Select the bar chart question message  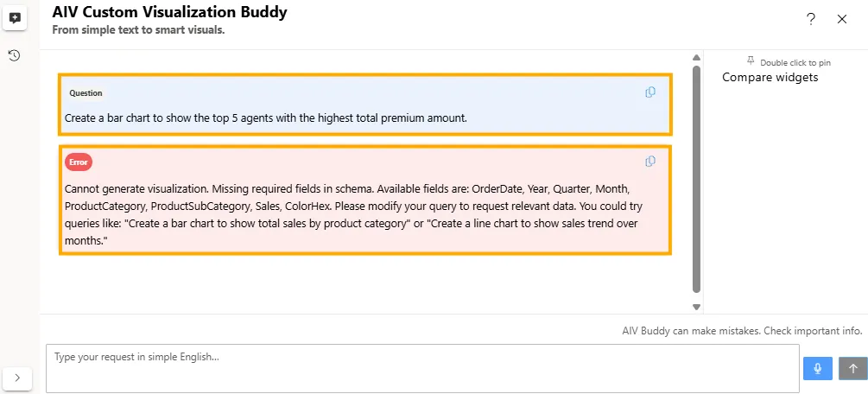click(x=265, y=118)
